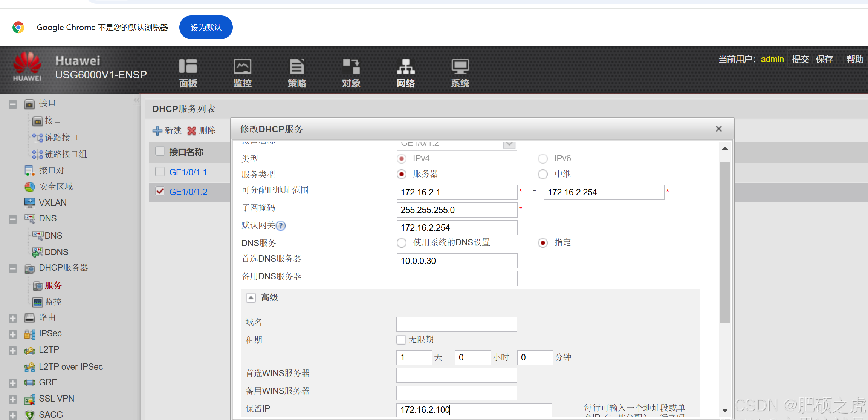Screen dimensions: 868x420
Task: Open the 系统 system icon
Action: pos(460,67)
